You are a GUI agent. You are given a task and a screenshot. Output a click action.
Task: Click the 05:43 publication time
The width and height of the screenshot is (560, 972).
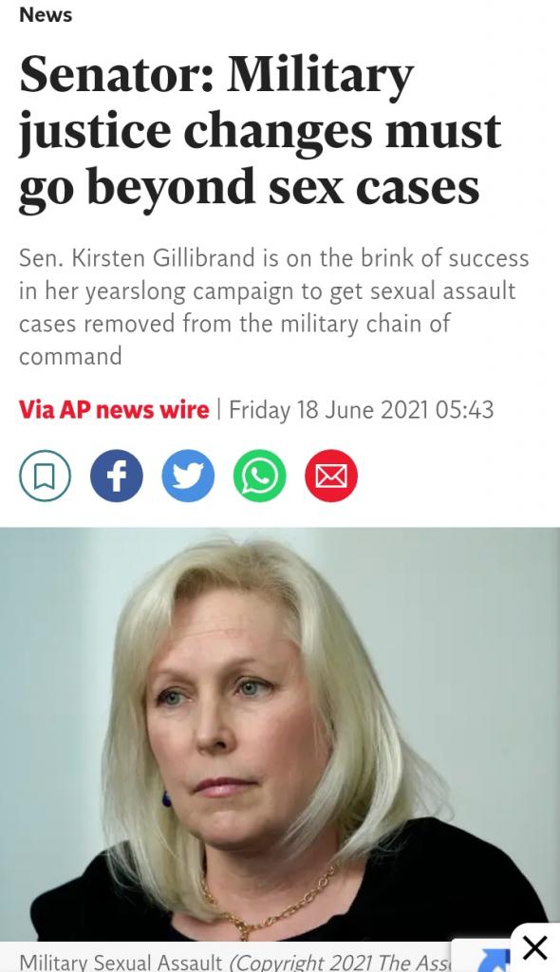tap(464, 410)
